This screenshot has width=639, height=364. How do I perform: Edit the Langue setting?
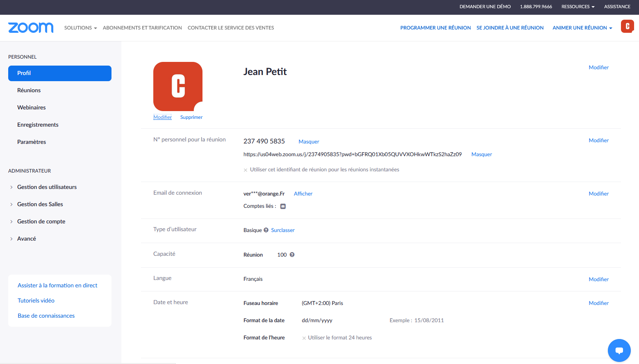tap(599, 280)
